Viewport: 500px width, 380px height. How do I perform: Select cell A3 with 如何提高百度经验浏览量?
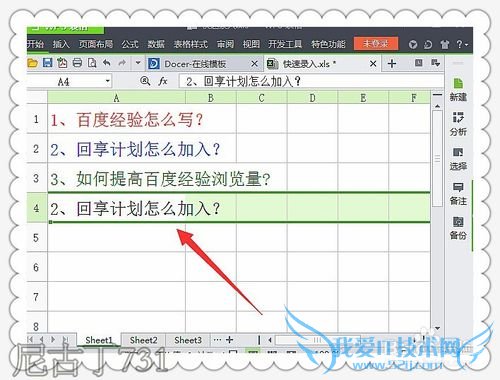[x=116, y=178]
